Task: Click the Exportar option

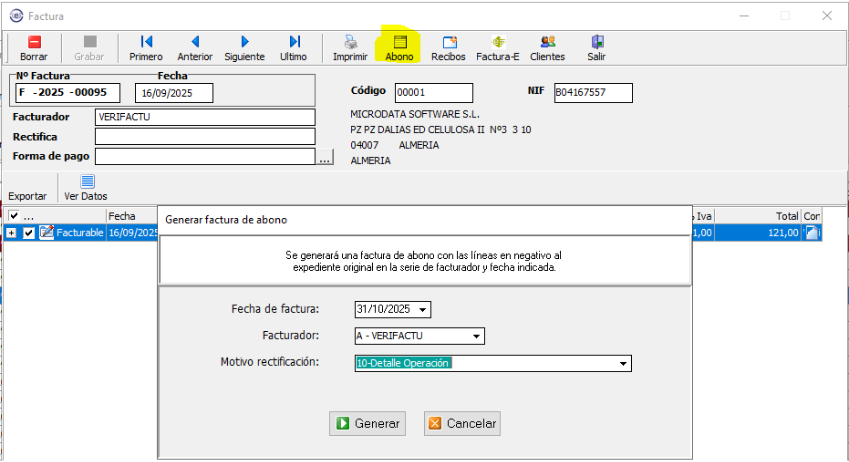Action: (27, 196)
